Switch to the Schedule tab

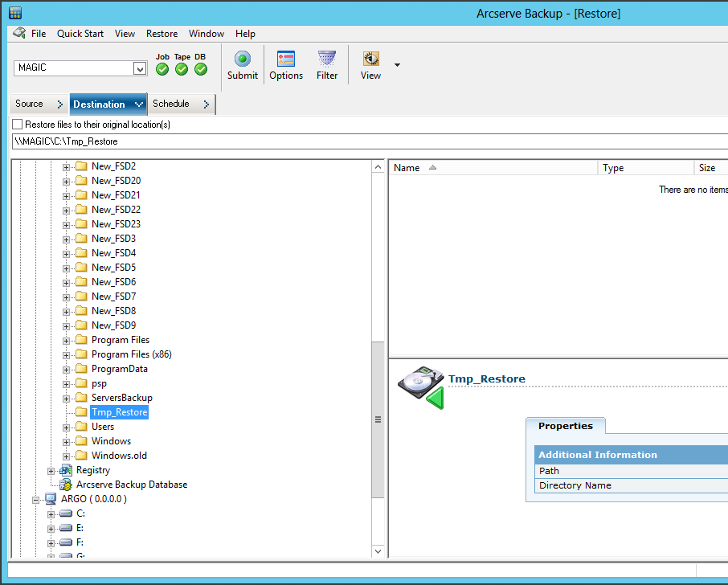tap(181, 104)
